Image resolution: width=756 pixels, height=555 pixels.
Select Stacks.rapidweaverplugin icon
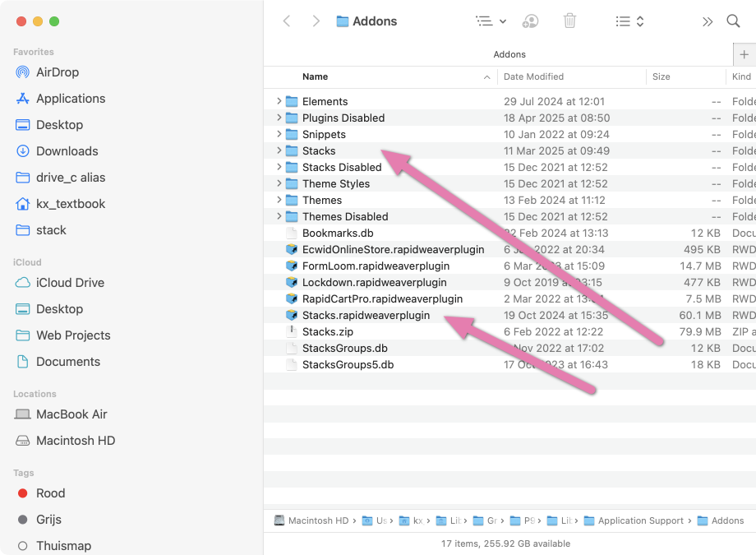pos(292,315)
